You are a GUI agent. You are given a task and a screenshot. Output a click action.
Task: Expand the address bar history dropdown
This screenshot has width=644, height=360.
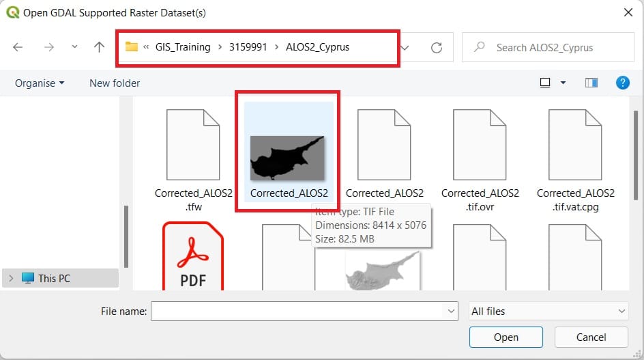coord(405,48)
